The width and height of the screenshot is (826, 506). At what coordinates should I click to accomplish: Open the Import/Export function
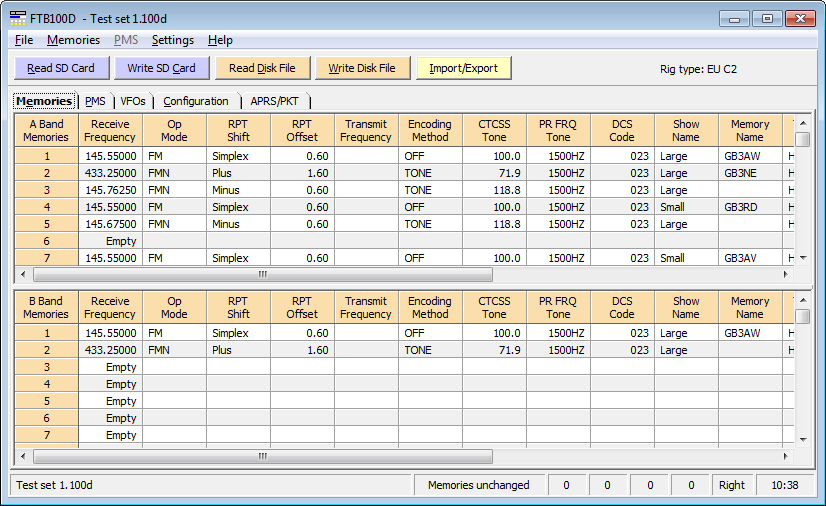click(463, 68)
